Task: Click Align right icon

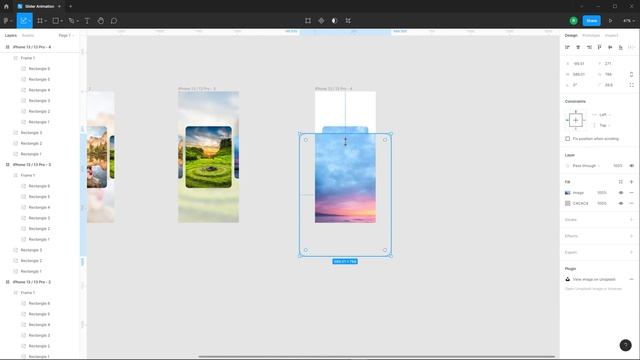Action: pos(589,47)
